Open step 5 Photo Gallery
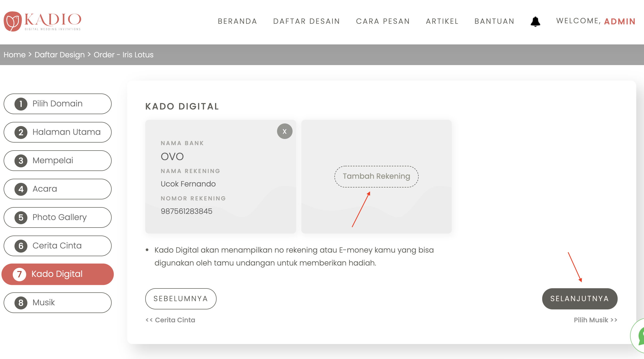 click(x=57, y=217)
